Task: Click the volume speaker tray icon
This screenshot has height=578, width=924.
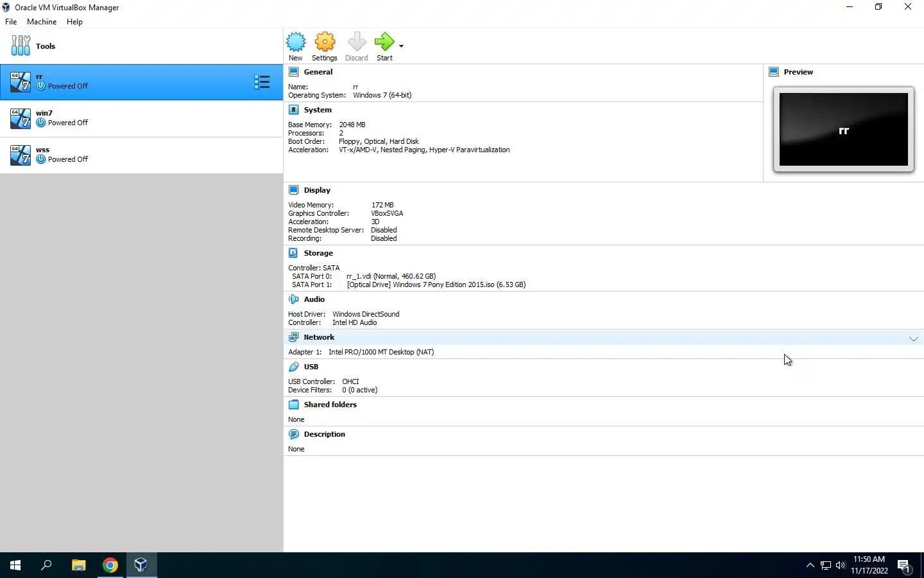Action: pos(841,565)
